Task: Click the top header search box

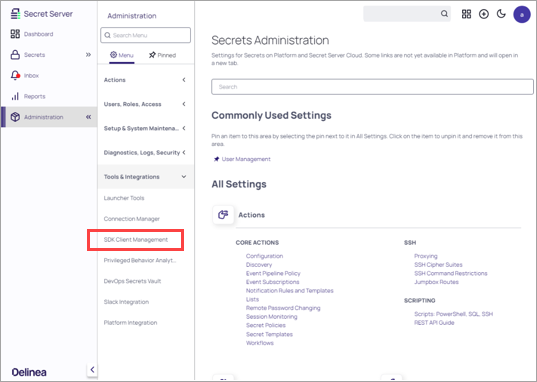Action: pos(407,14)
